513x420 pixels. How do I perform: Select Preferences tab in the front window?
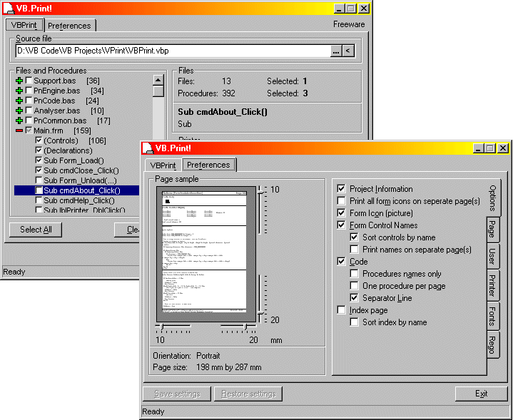coord(208,165)
